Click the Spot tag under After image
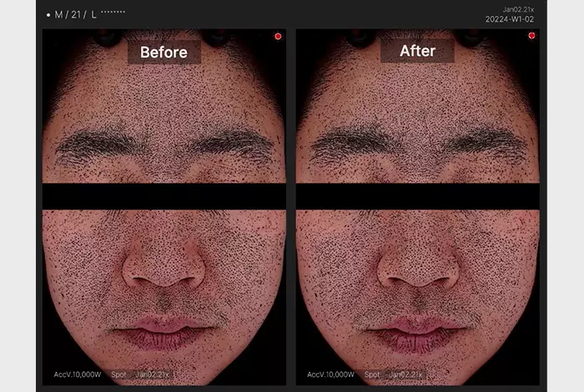584x392 pixels. 373,374
